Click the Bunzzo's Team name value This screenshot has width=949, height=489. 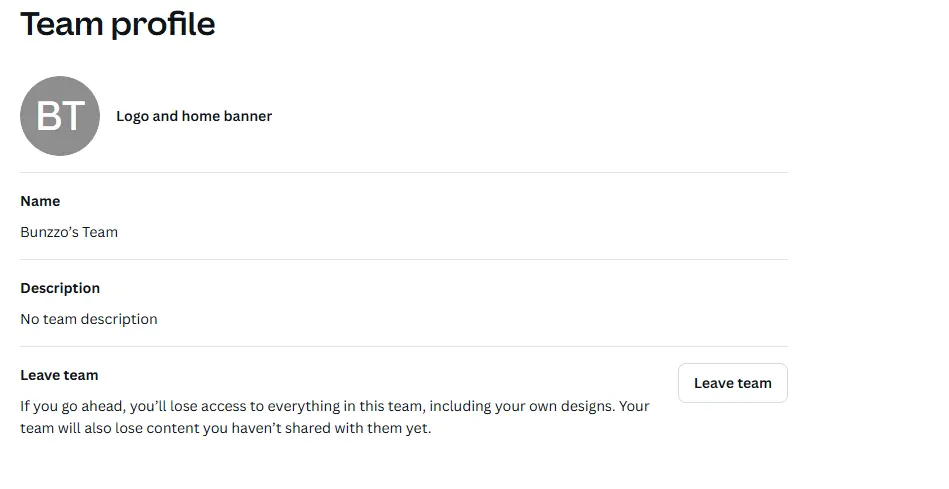69,232
